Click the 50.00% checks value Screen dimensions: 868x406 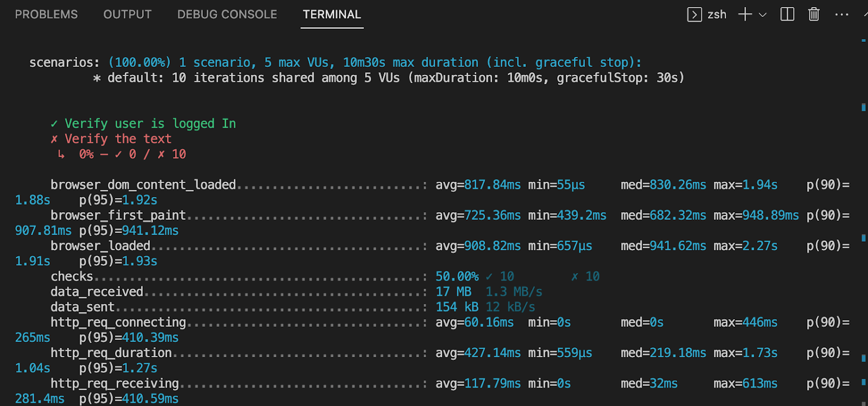coord(457,276)
